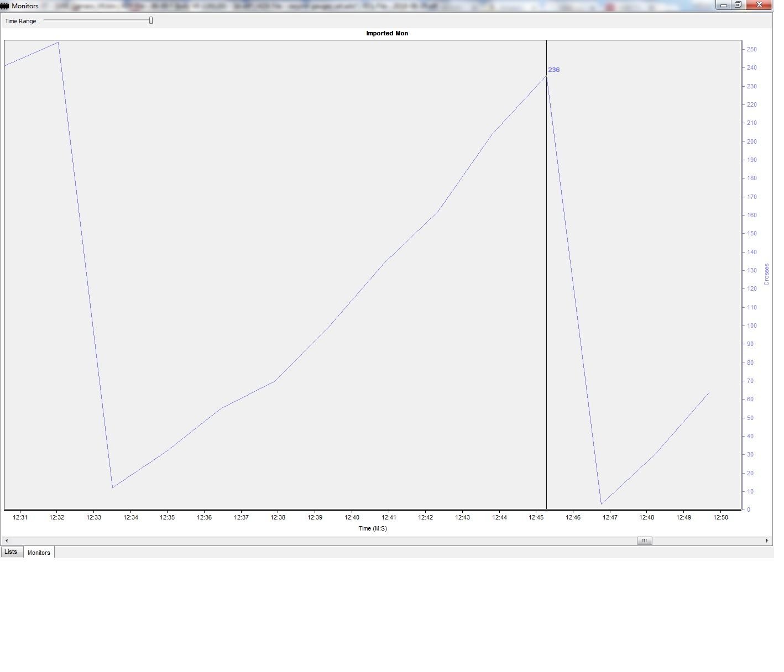Click the Imported Mon chart title
This screenshot has height=672, width=784.
(x=387, y=33)
